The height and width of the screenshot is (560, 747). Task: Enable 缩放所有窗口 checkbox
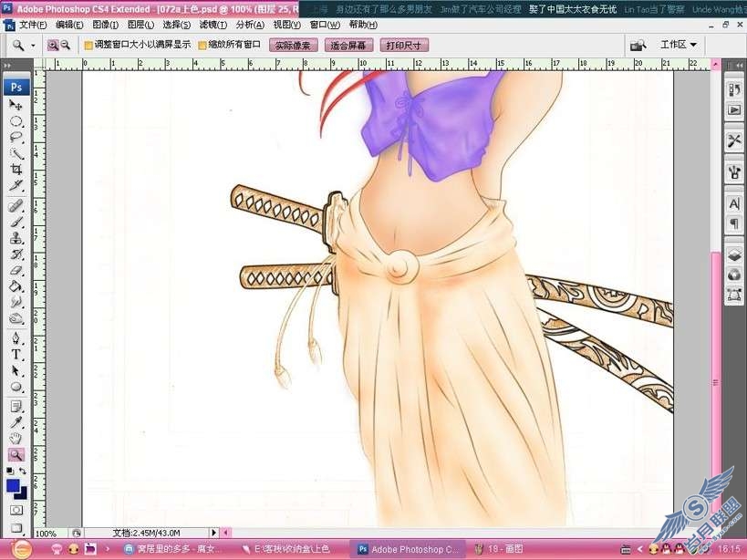pyautogui.click(x=202, y=46)
